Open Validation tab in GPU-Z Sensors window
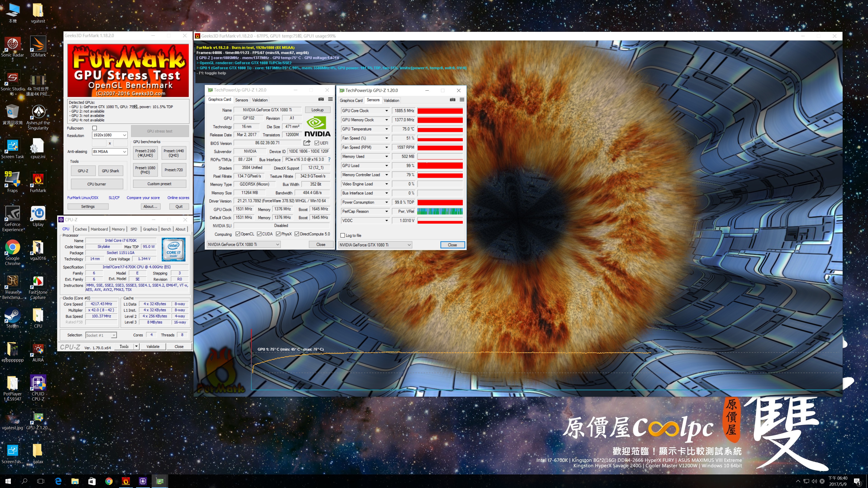 click(391, 100)
